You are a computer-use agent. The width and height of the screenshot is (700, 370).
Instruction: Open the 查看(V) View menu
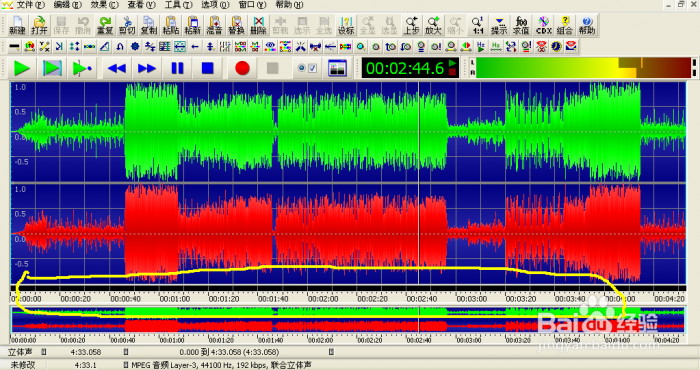(x=142, y=5)
